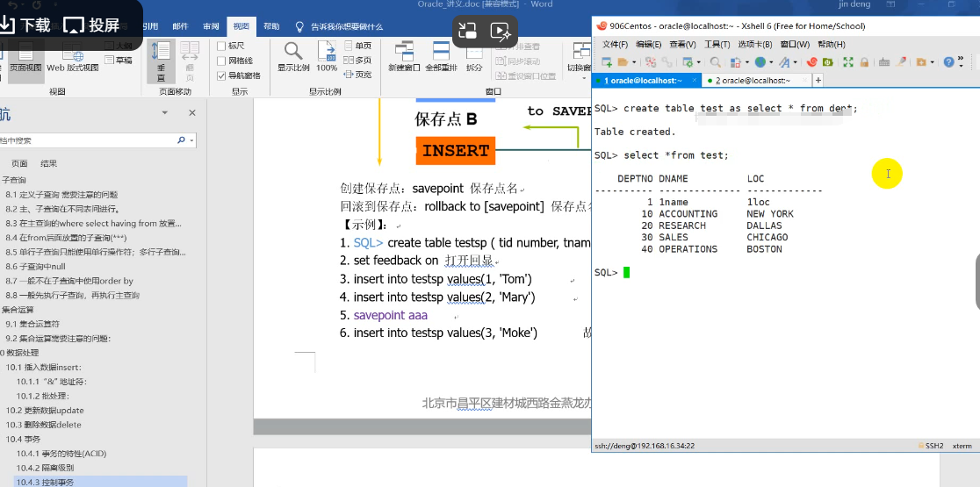The height and width of the screenshot is (487, 980).
Task: Click the Draft (草稿) view button
Action: point(119,60)
